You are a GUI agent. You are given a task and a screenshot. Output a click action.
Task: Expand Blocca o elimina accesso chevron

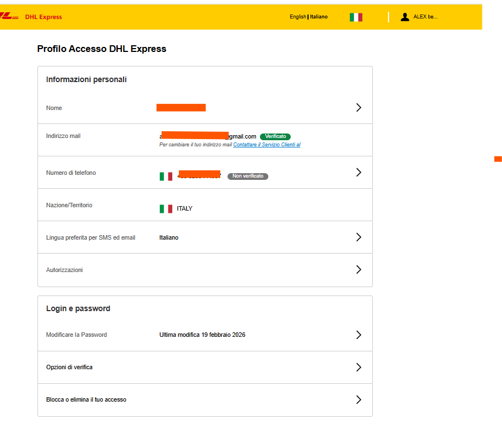click(x=358, y=399)
